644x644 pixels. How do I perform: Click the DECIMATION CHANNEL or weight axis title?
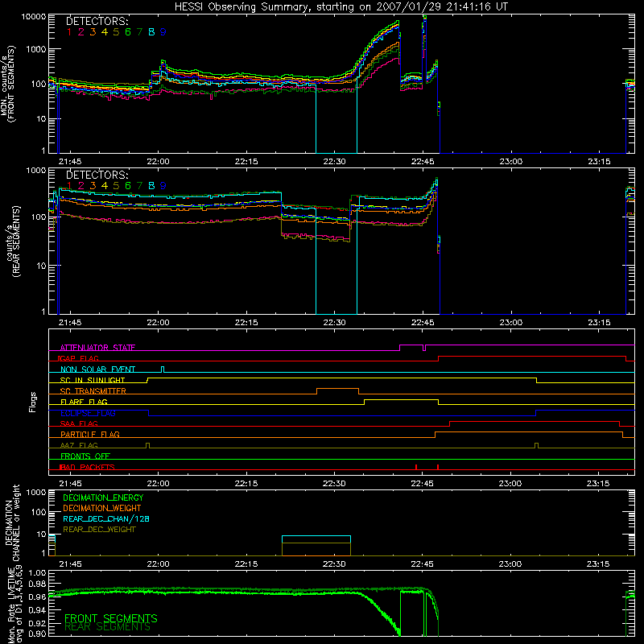pyautogui.click(x=12, y=522)
